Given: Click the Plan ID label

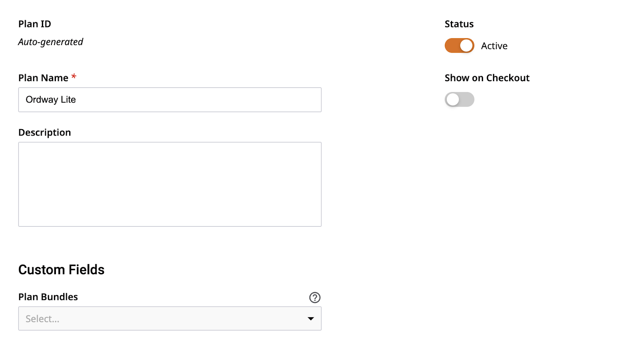Looking at the screenshot, I should (x=35, y=24).
